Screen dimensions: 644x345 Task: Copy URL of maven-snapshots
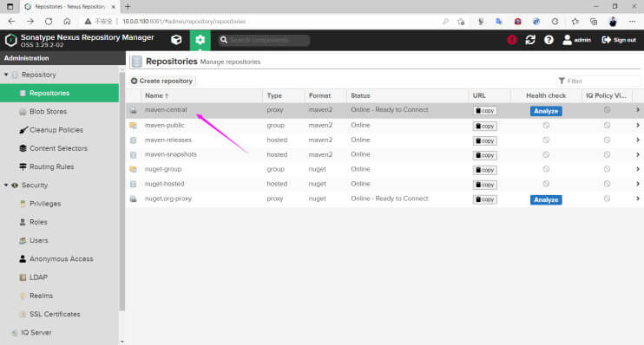[x=485, y=155]
